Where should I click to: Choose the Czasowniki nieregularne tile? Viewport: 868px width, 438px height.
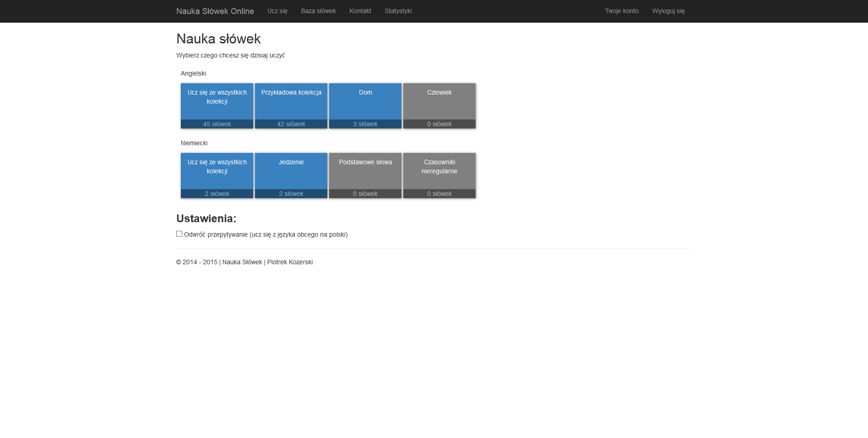coord(439,176)
